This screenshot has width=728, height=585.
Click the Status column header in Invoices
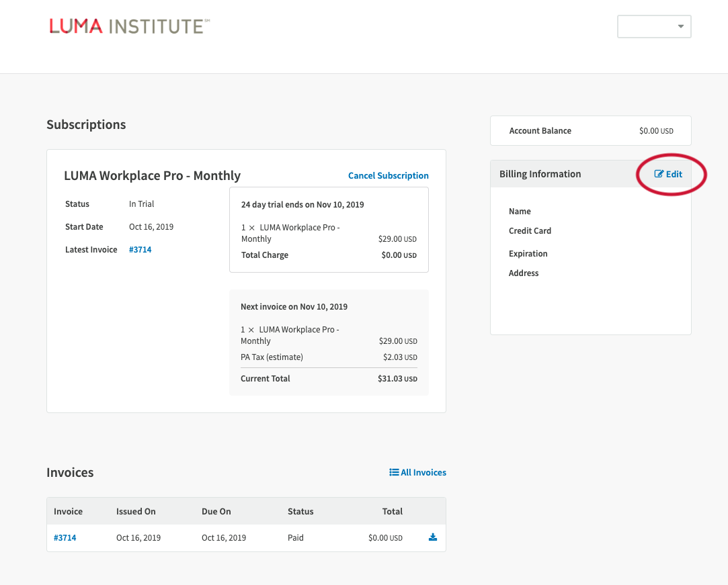pyautogui.click(x=300, y=511)
